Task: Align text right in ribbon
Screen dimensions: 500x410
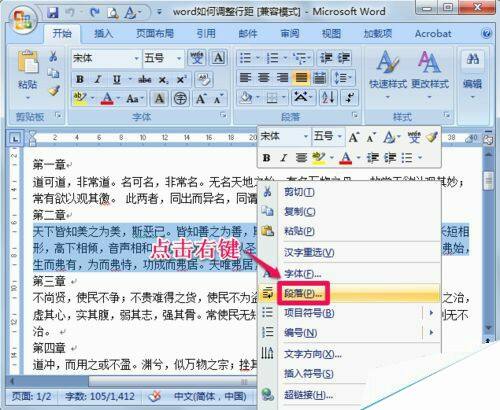Action: (x=283, y=78)
